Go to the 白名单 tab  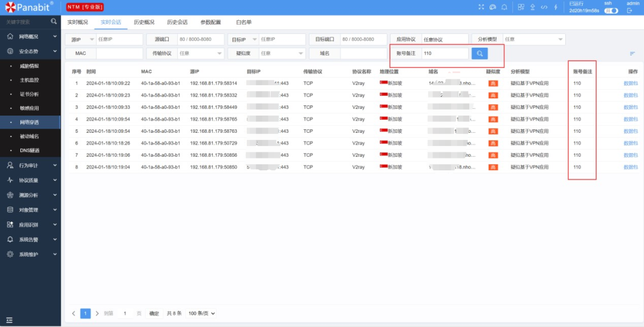pyautogui.click(x=244, y=22)
